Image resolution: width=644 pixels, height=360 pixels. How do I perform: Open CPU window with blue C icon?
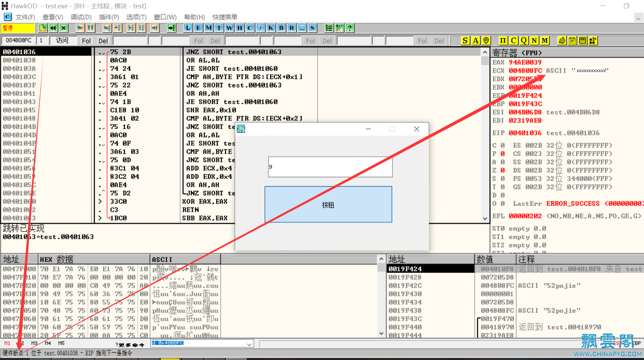tap(250, 28)
